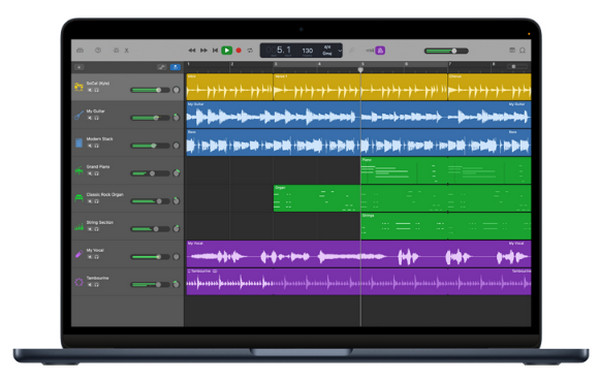Select the My Vocal microphone track icon
This screenshot has height=380, width=600.
pos(79,254)
